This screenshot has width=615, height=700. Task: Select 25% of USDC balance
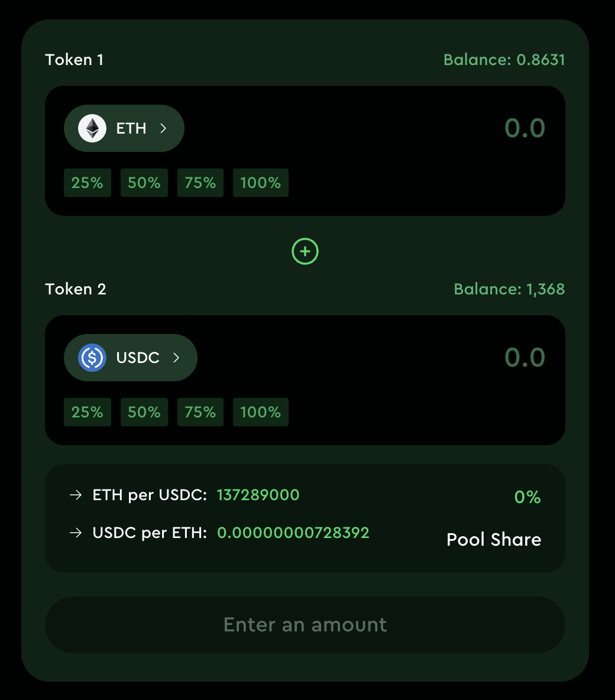[88, 412]
